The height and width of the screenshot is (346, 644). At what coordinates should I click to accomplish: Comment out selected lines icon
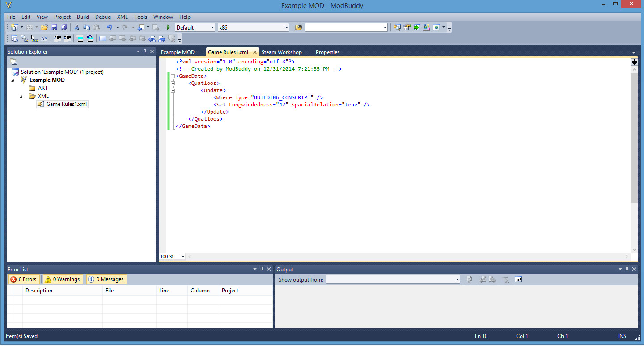pyautogui.click(x=80, y=38)
